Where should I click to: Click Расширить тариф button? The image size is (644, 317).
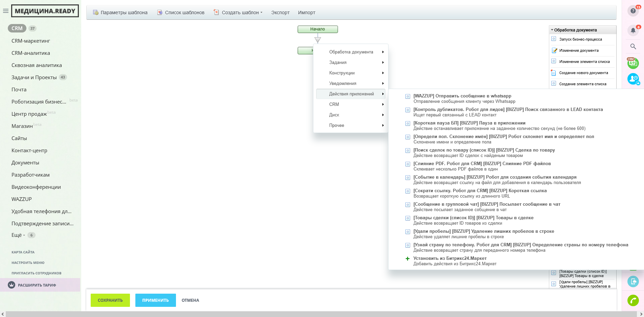40,285
